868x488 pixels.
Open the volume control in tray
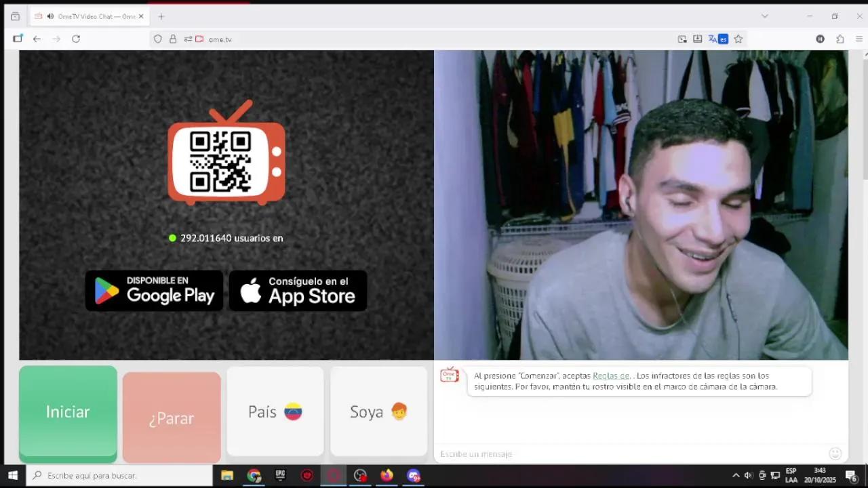749,476
